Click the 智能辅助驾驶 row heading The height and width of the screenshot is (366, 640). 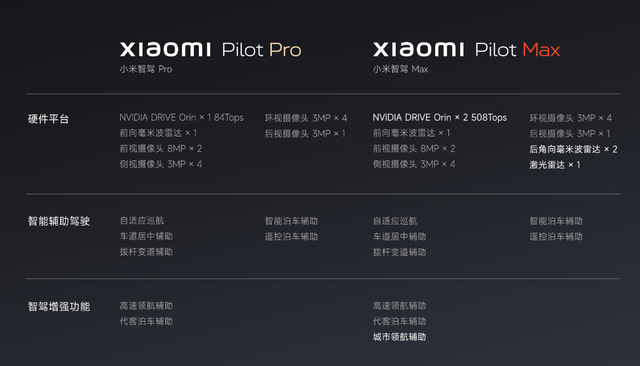tap(59, 221)
